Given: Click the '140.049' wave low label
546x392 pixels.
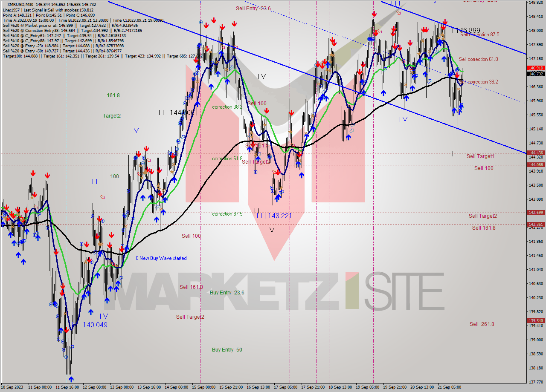Looking at the screenshot, I should click(x=95, y=325).
